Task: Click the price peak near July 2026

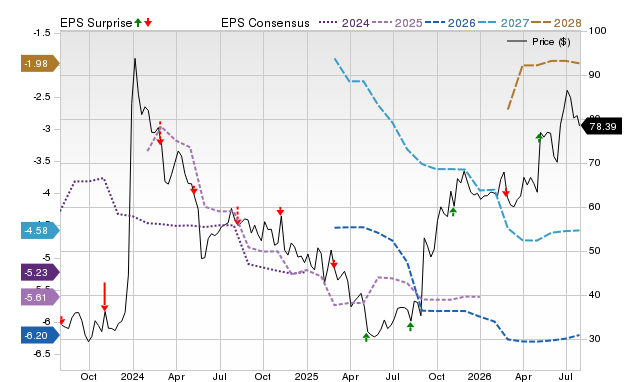Action: click(x=567, y=91)
